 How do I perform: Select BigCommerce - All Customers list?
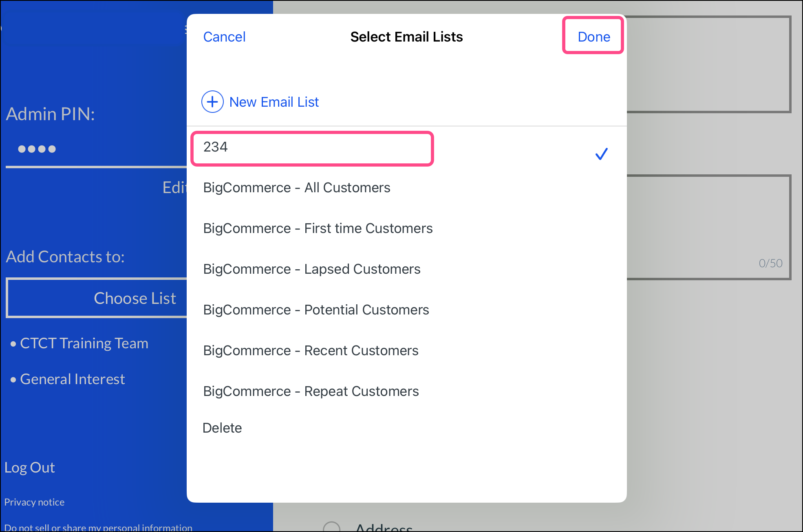click(x=297, y=188)
